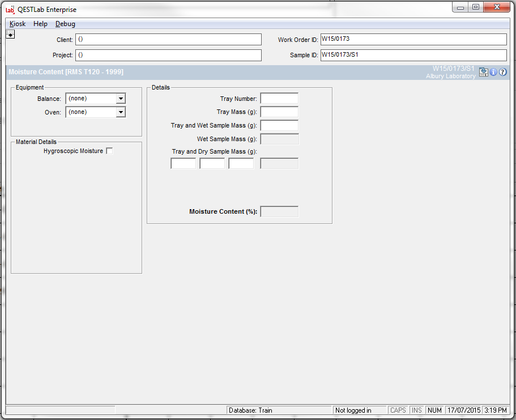Open the Help menu
Screen dimensions: 516x420
tap(40, 24)
